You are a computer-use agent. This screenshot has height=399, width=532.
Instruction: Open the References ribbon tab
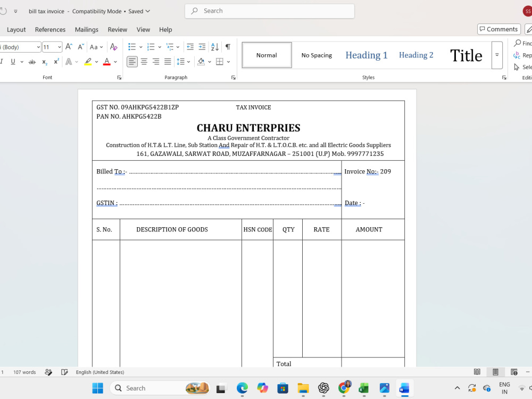pyautogui.click(x=50, y=29)
